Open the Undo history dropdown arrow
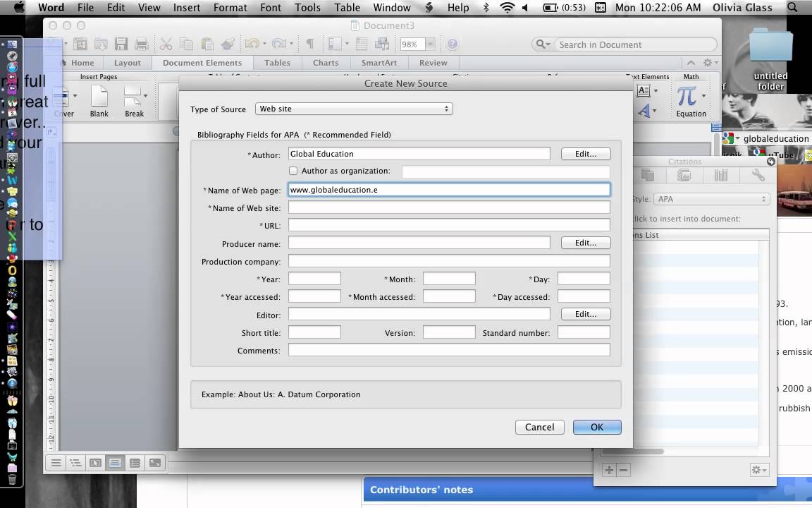 coord(264,44)
